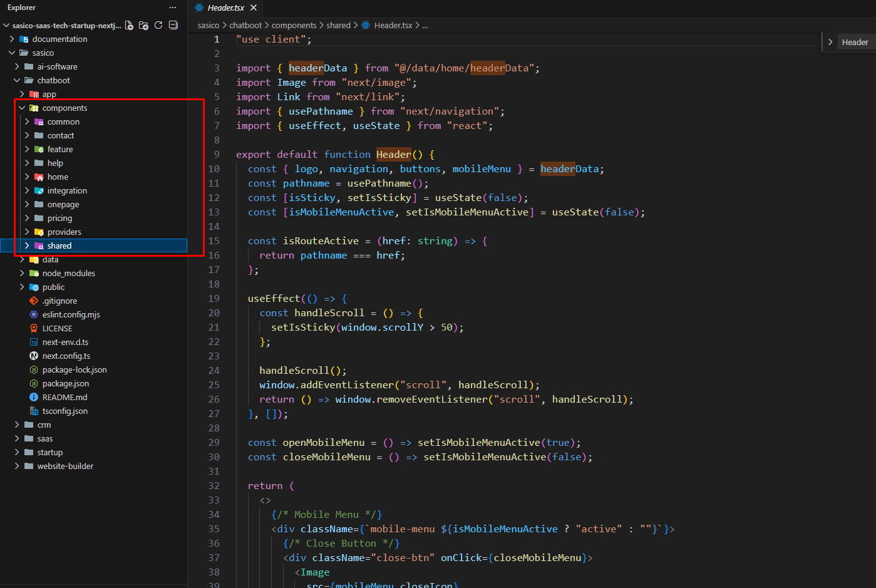Click the "use client" text on line 1
The image size is (876, 588).
(x=274, y=39)
